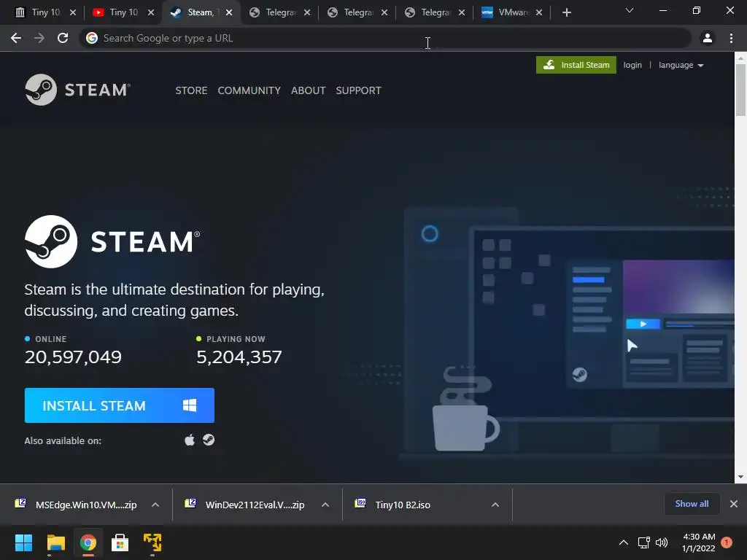
Task: Click the scrollbar down arrow
Action: [x=741, y=477]
